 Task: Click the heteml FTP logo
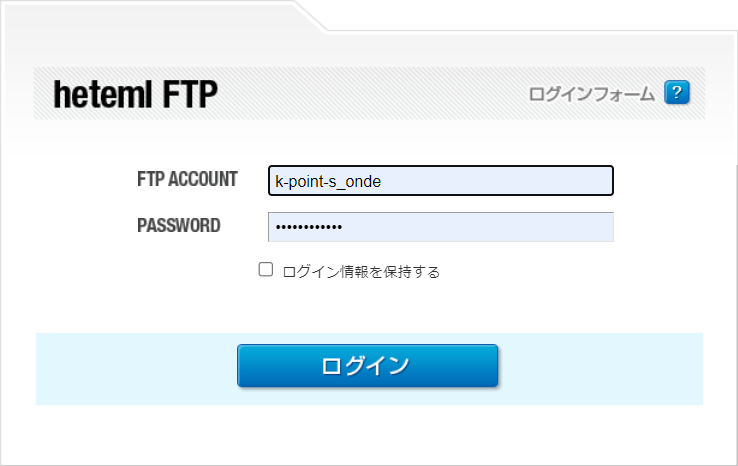135,94
